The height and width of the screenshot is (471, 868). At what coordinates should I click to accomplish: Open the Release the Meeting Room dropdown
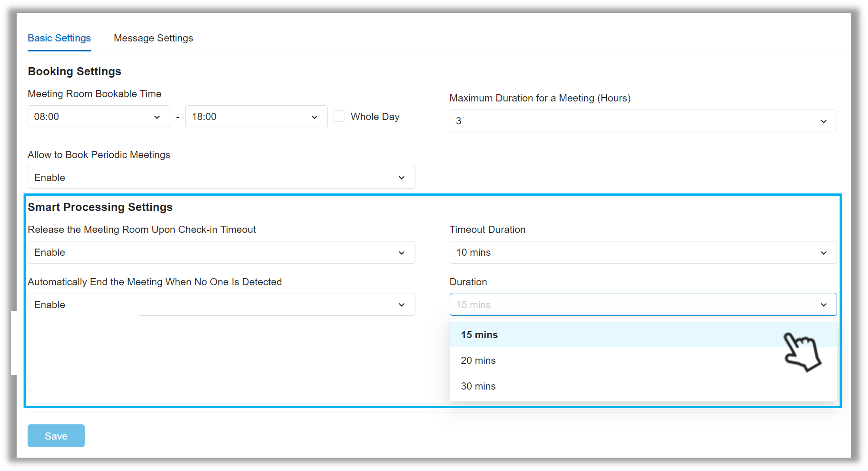[221, 252]
